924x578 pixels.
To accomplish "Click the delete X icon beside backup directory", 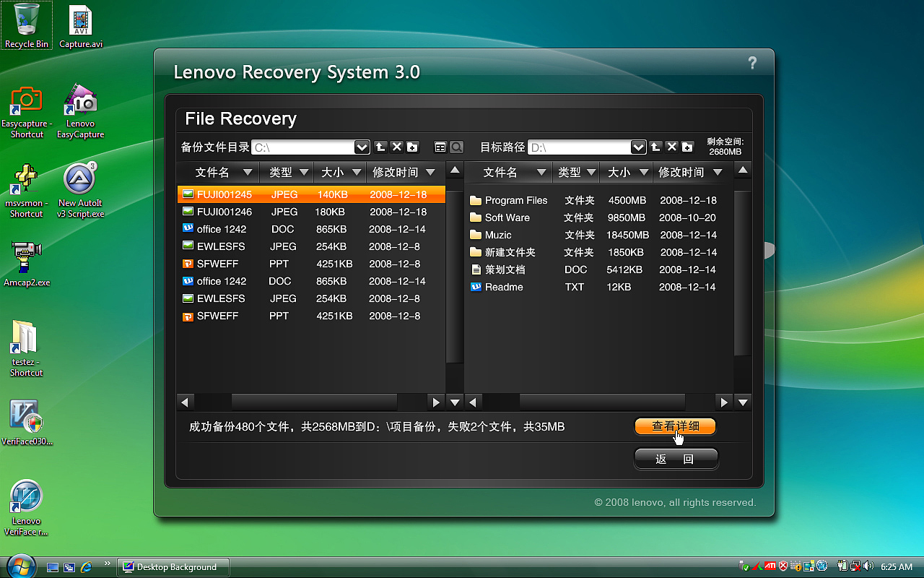I will tap(396, 147).
